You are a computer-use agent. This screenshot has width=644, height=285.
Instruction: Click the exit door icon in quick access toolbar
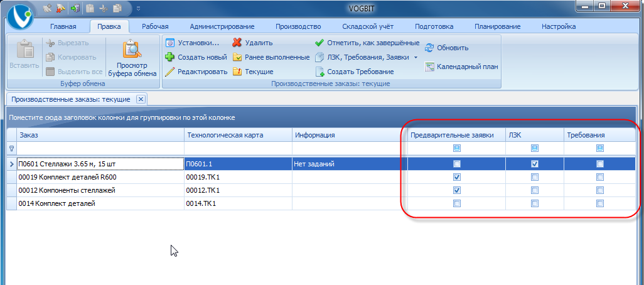75,7
